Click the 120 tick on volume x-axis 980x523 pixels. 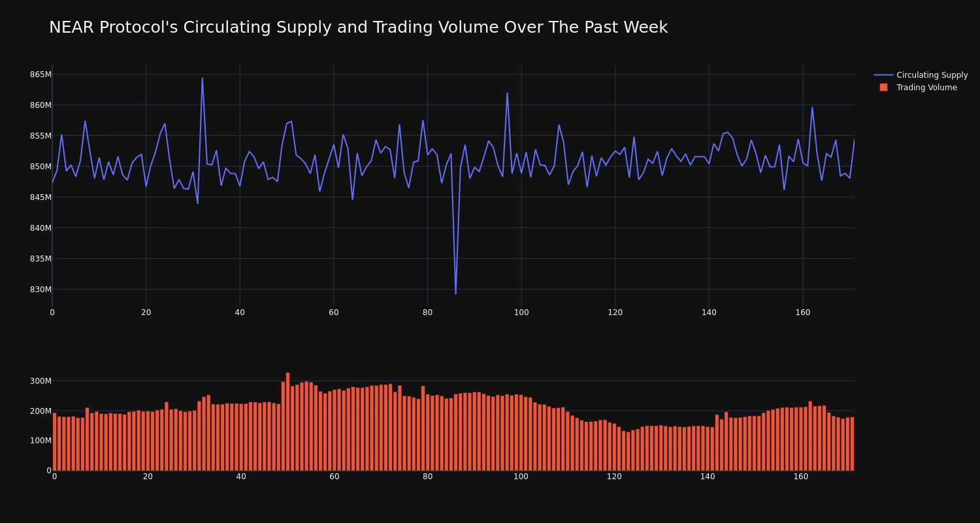[614, 477]
